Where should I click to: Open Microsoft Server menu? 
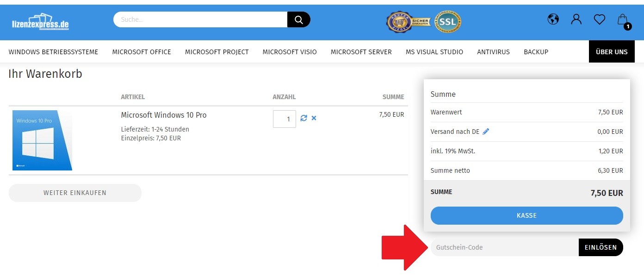click(x=361, y=52)
